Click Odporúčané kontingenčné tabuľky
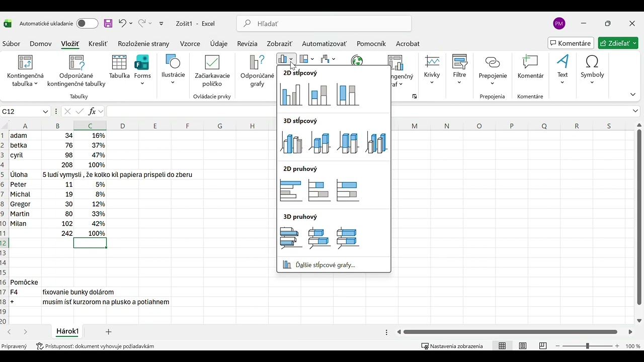 76,71
